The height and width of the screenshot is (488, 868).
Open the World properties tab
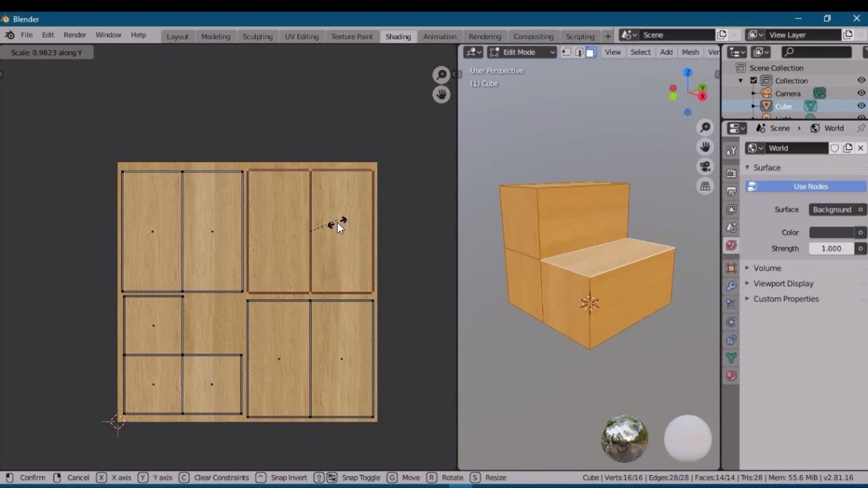tap(731, 245)
